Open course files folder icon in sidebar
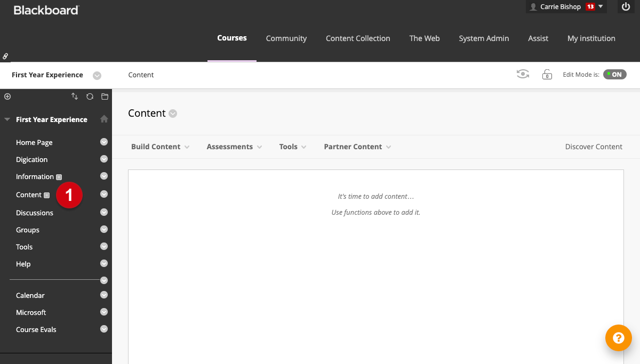 tap(105, 96)
